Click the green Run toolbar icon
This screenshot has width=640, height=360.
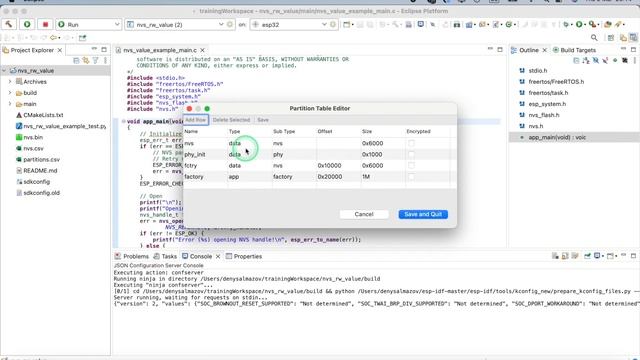pyautogui.click(x=579, y=24)
